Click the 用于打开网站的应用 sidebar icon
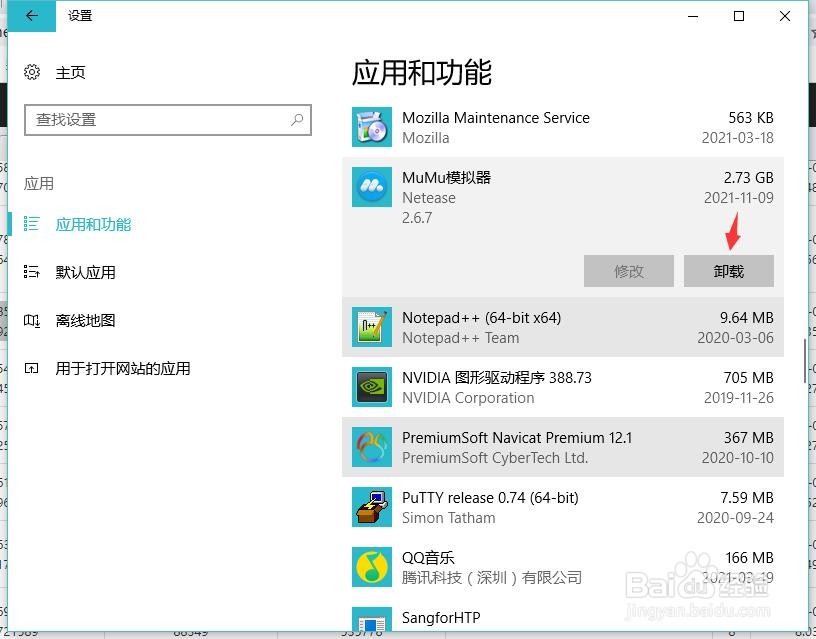 coord(33,368)
